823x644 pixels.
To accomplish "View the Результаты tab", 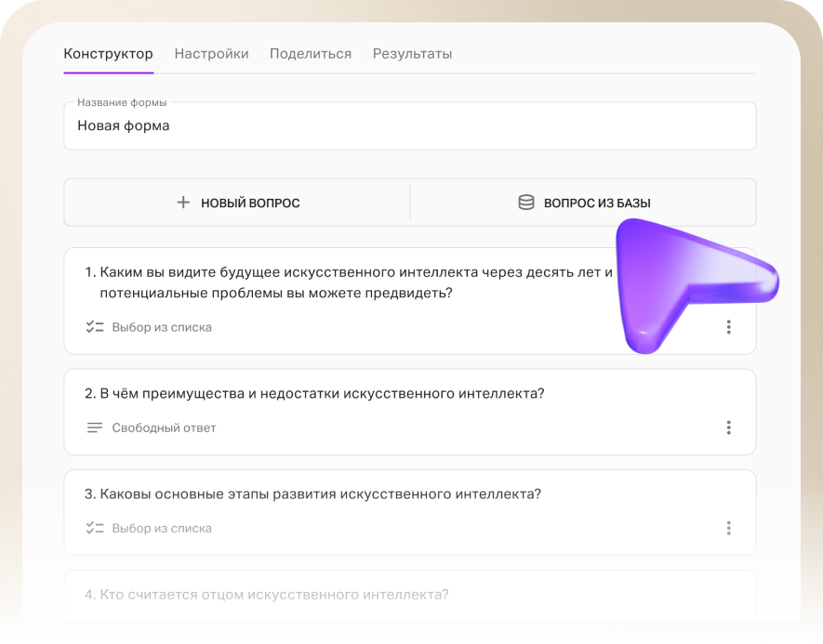I will pos(412,54).
